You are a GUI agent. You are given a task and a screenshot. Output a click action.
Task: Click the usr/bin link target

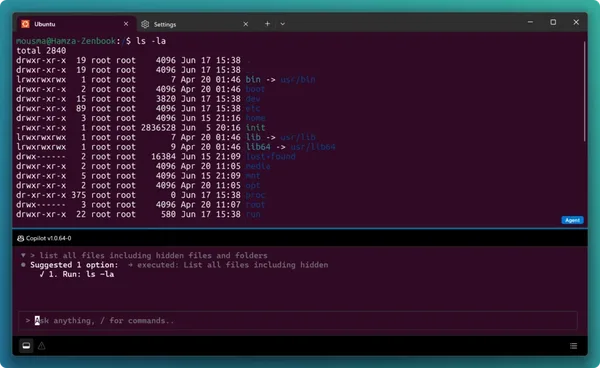298,80
